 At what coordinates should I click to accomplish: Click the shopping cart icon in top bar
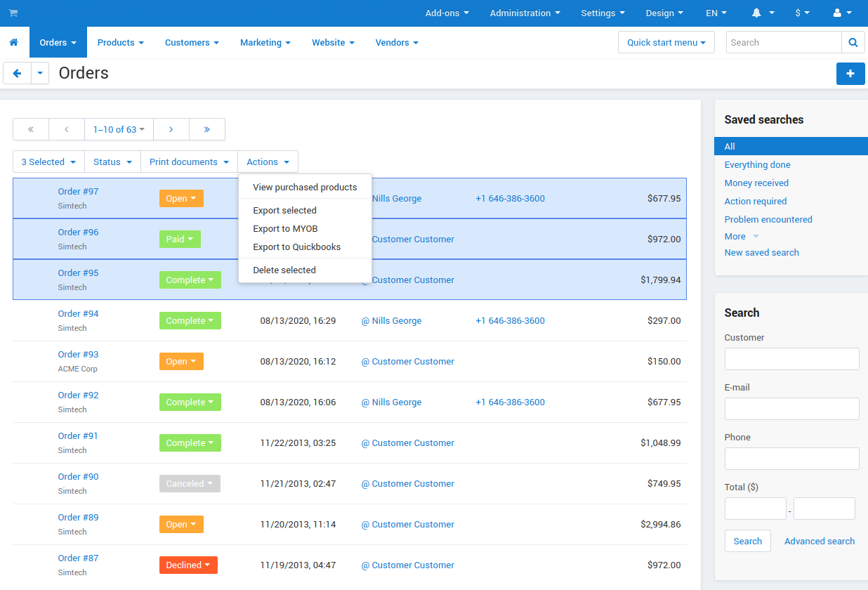[13, 13]
